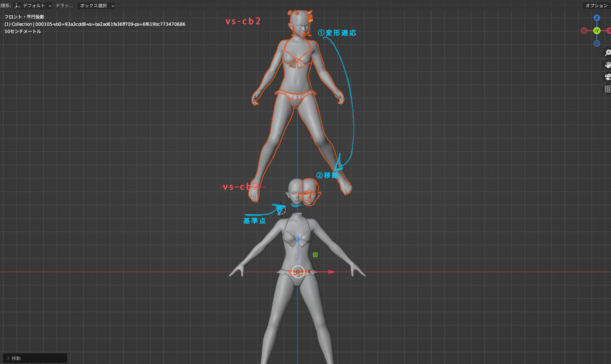Toggle camera view with the camera icon

coord(607,77)
